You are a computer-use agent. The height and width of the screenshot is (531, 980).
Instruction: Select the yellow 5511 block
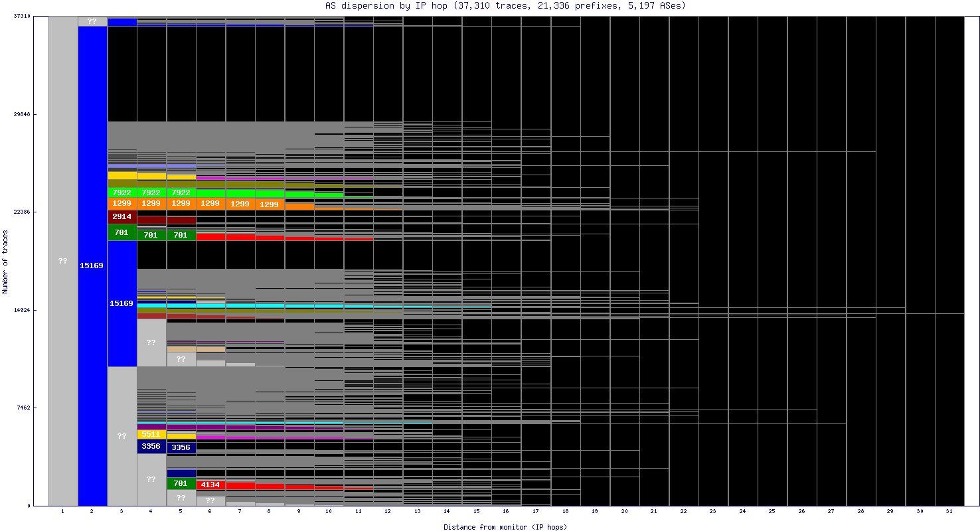pos(151,435)
